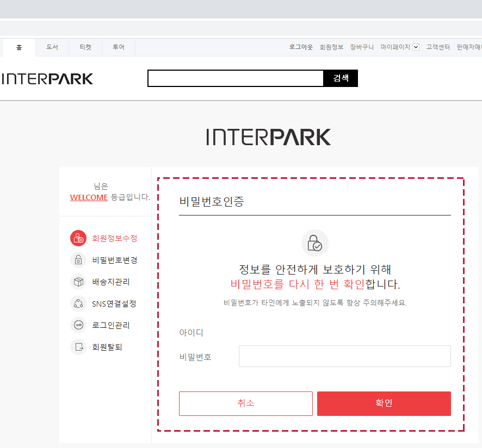Switch to the 투어 tab
482x448 pixels.
point(119,47)
